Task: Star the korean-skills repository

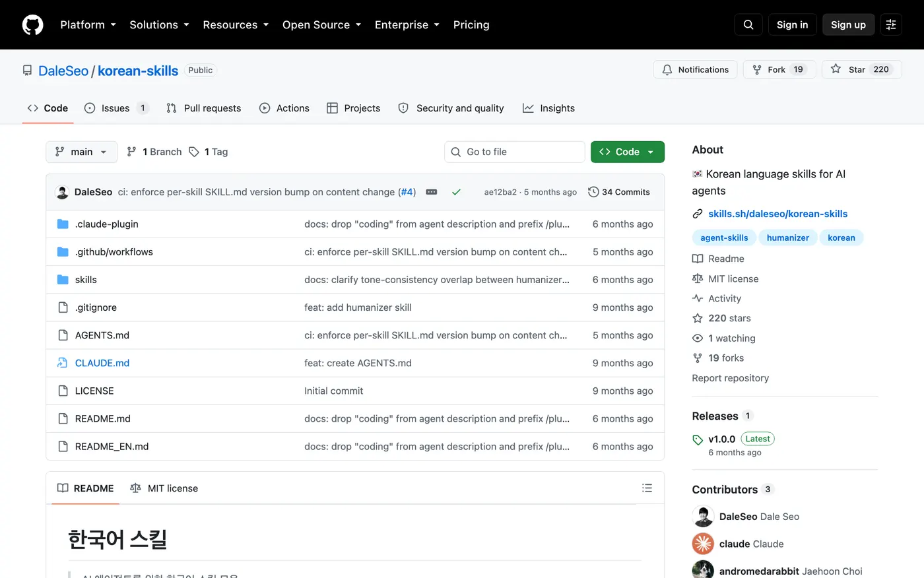Action: (x=862, y=69)
